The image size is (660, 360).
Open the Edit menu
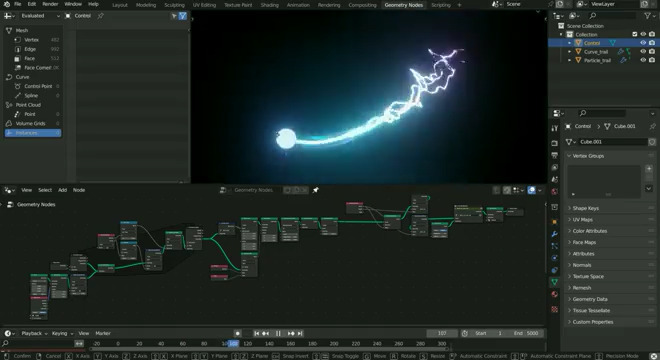tap(32, 4)
